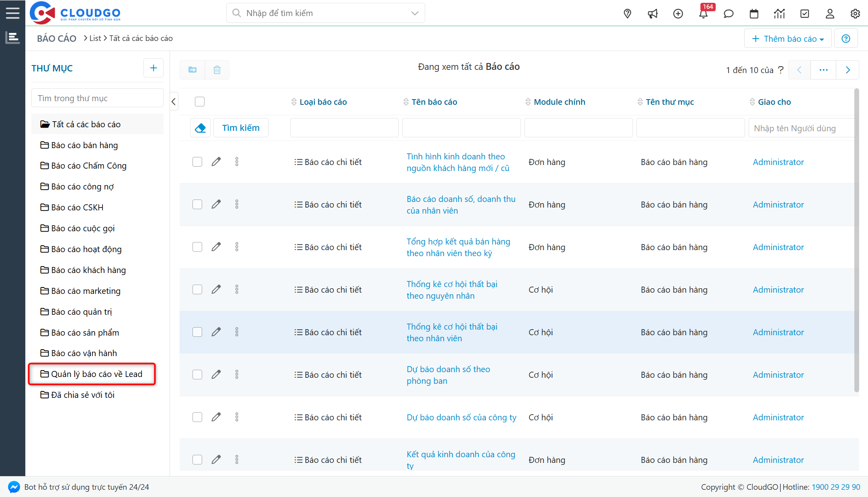The width and height of the screenshot is (868, 497).
Task: Open the announcements megaphone icon
Action: tap(653, 14)
